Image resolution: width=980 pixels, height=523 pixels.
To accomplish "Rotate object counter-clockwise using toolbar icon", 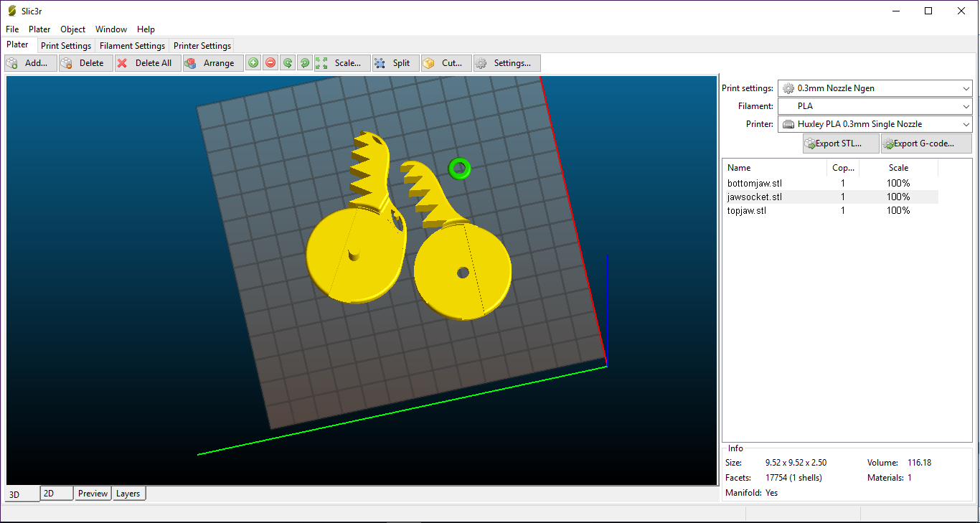I will [x=288, y=63].
